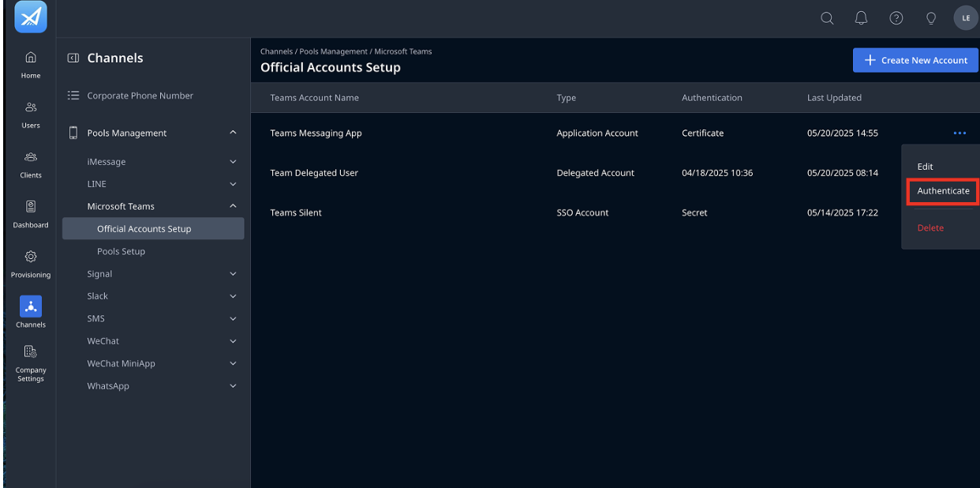The width and height of the screenshot is (980, 488).
Task: Open Clients section icon
Action: pyautogui.click(x=31, y=156)
